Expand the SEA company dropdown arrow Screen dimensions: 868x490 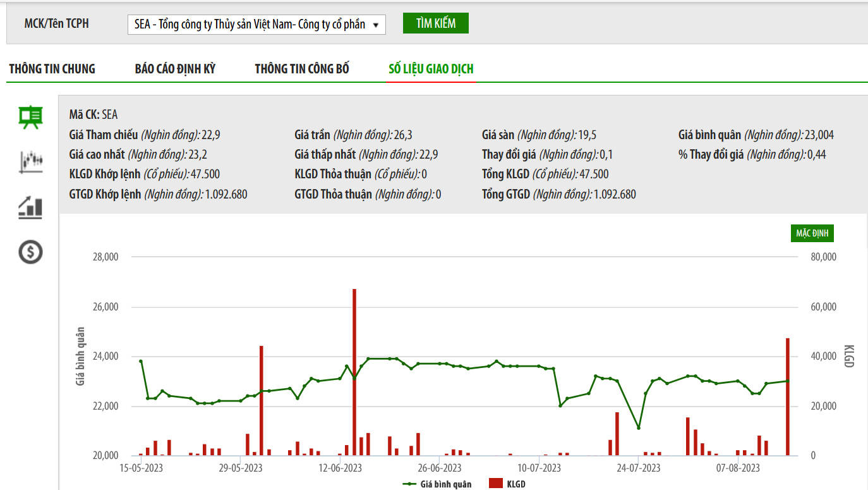[x=376, y=25]
